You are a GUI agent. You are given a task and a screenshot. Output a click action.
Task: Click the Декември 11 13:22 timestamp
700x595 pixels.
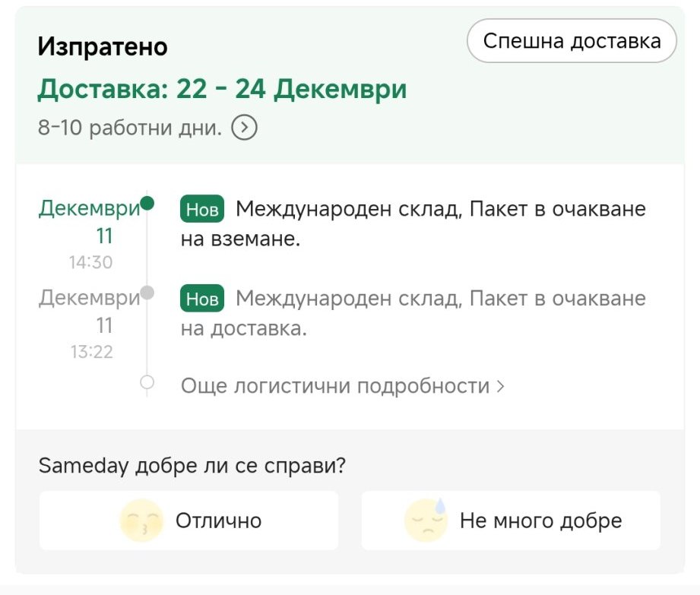[x=90, y=324]
